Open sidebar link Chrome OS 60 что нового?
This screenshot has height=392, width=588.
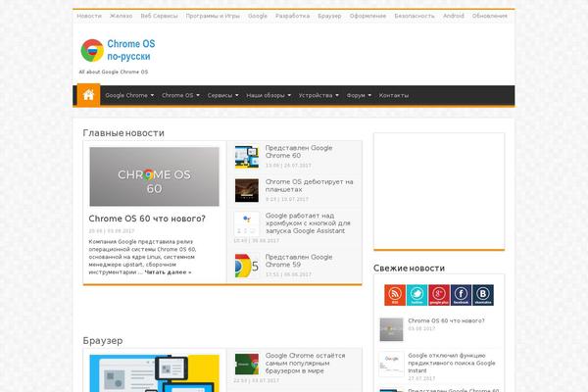coord(446,320)
